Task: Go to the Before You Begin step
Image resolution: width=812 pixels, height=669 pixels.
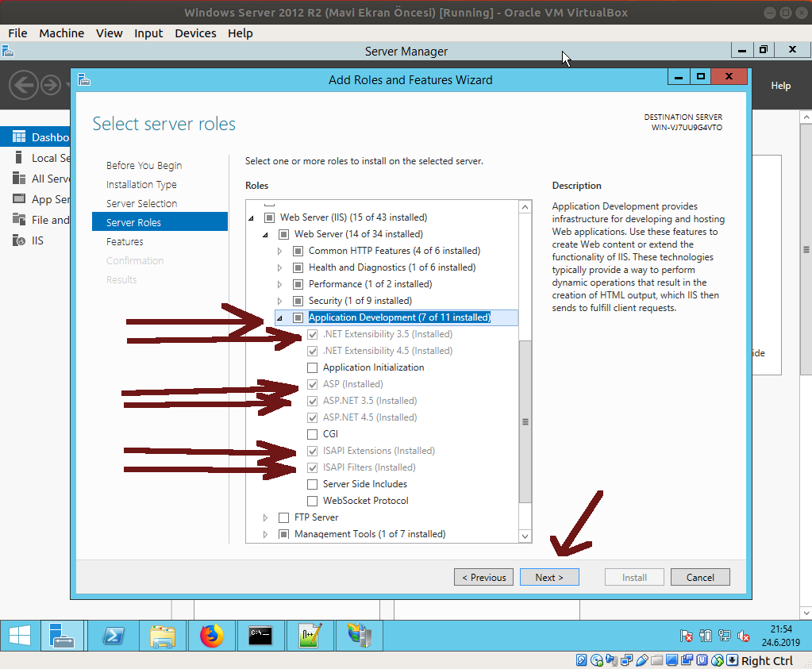Action: pos(144,165)
